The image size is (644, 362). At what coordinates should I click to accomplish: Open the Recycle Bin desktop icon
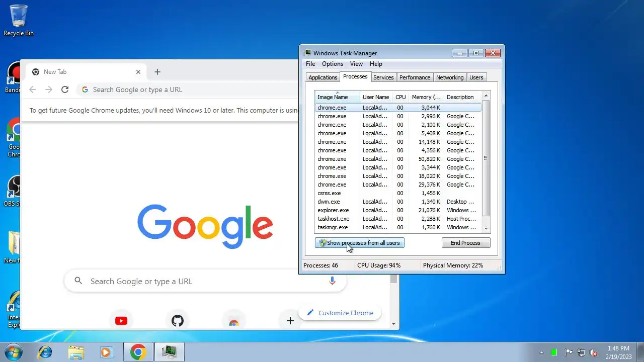click(x=19, y=20)
